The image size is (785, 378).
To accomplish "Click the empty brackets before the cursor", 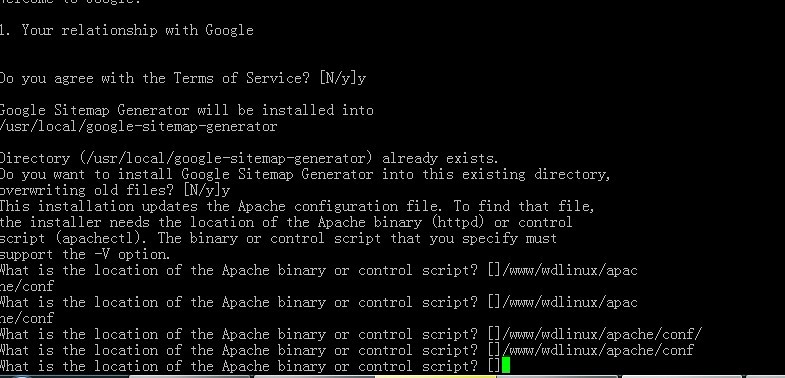I will click(494, 366).
